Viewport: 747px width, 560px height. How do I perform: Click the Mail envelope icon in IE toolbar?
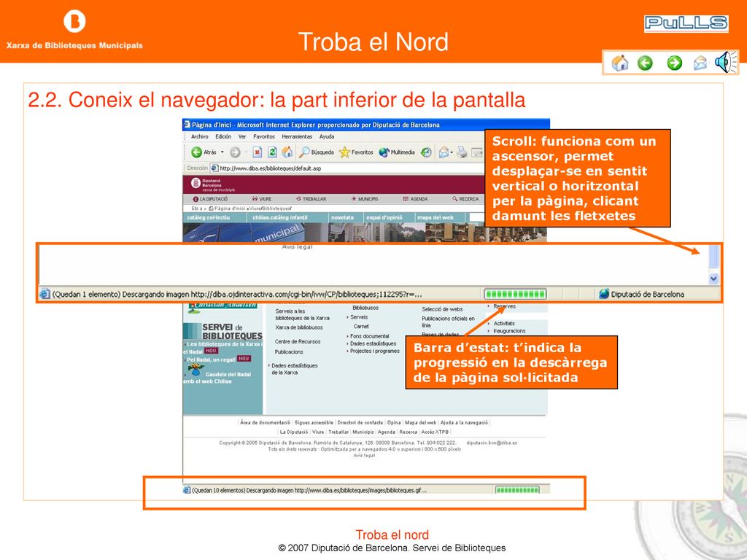tap(443, 152)
